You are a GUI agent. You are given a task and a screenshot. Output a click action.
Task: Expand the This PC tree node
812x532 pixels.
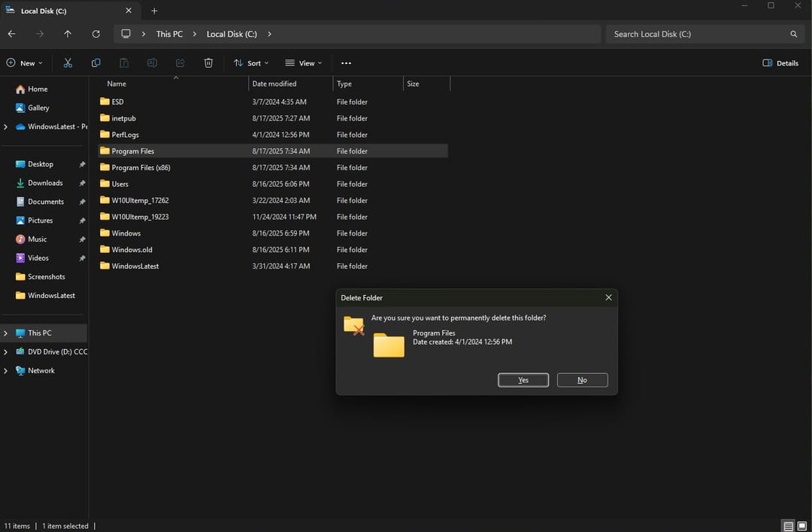[6, 333]
